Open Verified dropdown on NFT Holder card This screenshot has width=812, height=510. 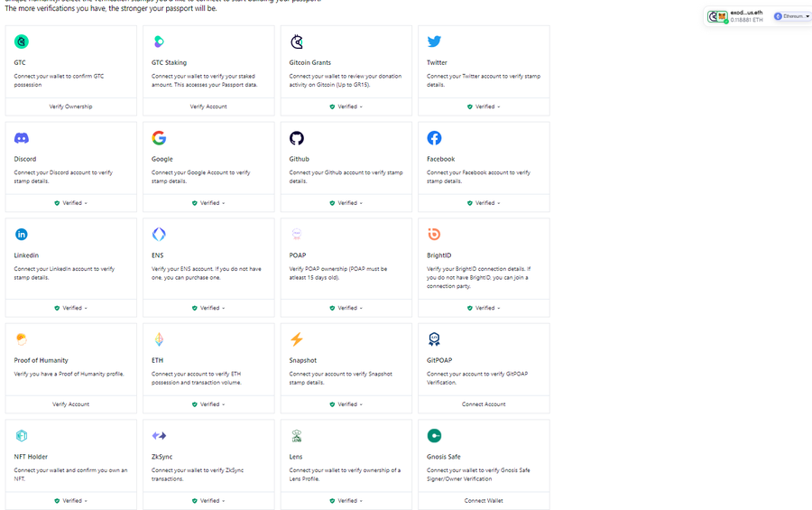click(71, 501)
